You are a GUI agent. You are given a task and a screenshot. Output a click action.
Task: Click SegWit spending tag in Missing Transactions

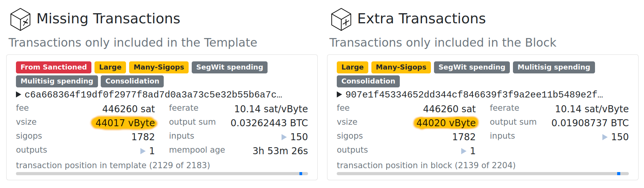point(229,67)
